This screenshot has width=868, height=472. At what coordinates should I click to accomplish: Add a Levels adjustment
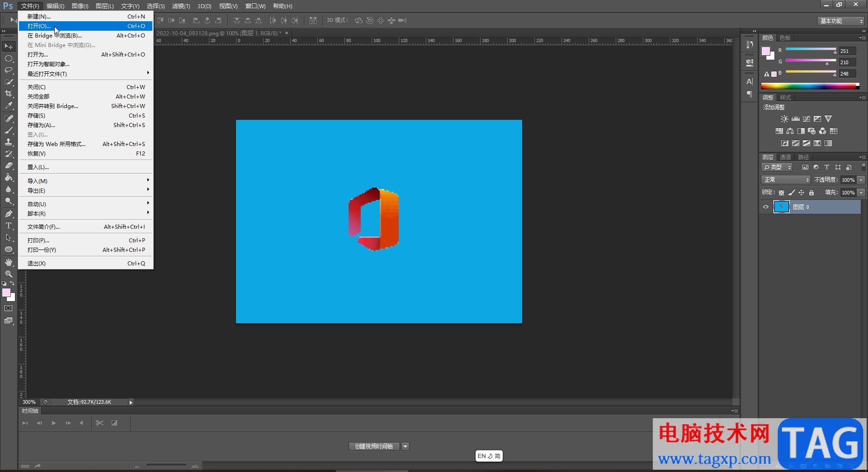point(796,119)
